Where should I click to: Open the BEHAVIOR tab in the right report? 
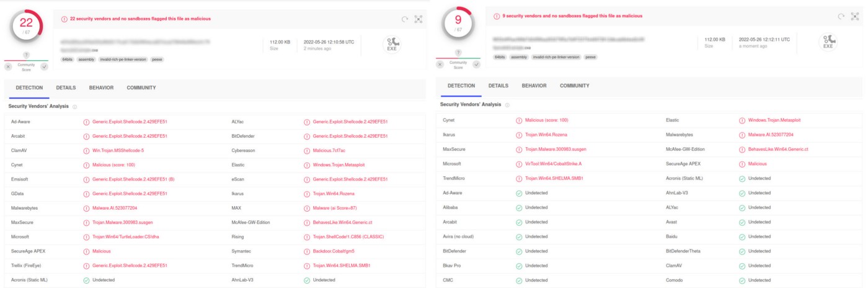coord(534,86)
